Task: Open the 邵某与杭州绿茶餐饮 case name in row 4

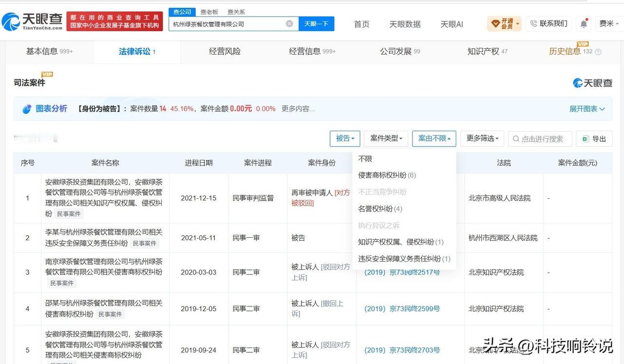Action: pyautogui.click(x=104, y=308)
